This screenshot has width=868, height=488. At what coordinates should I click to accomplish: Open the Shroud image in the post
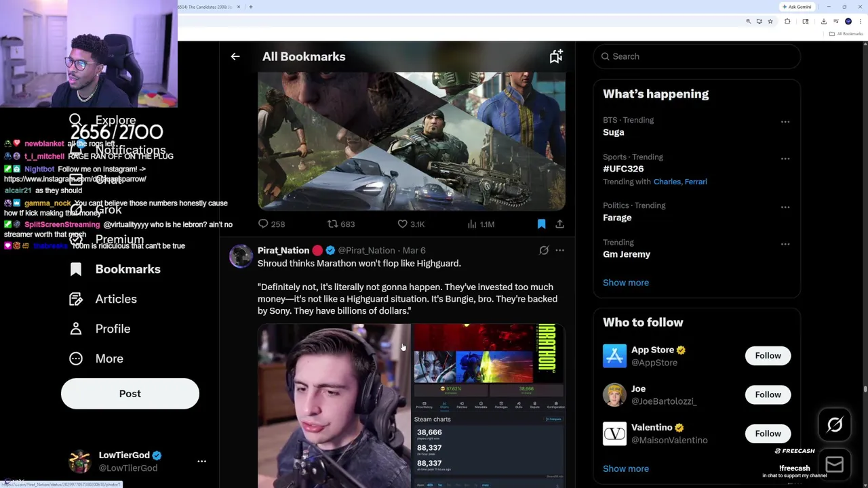334,406
